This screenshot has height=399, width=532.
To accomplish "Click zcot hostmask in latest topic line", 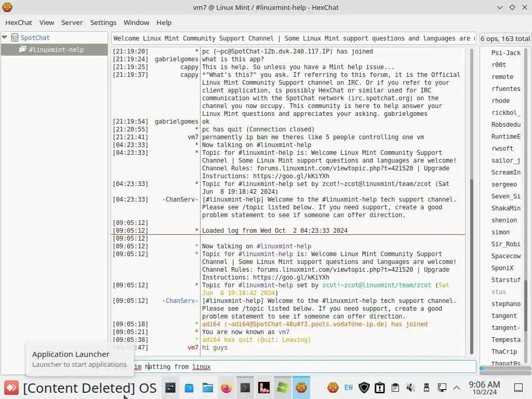I will (x=377, y=285).
